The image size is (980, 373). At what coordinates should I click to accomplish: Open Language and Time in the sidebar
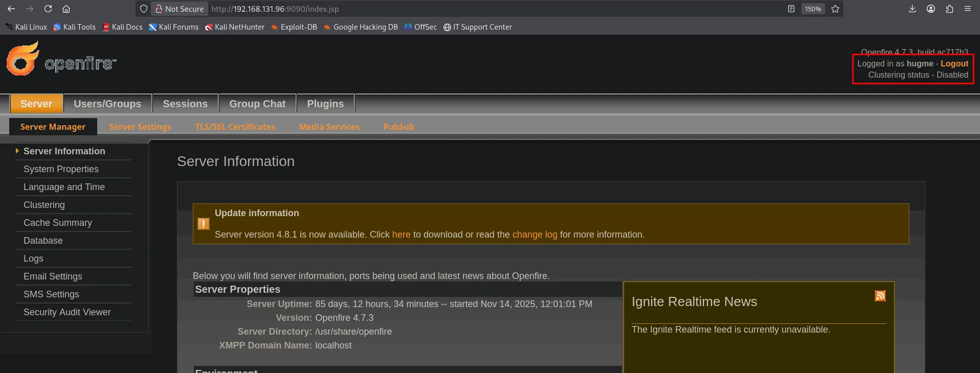[64, 187]
